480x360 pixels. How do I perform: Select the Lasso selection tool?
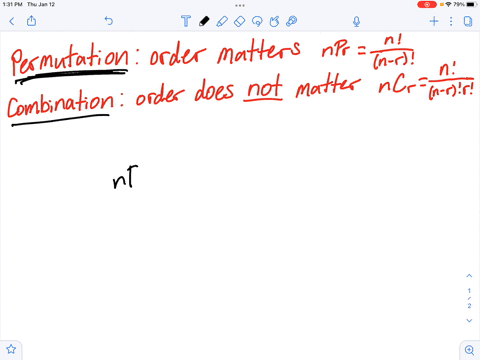coord(257,21)
